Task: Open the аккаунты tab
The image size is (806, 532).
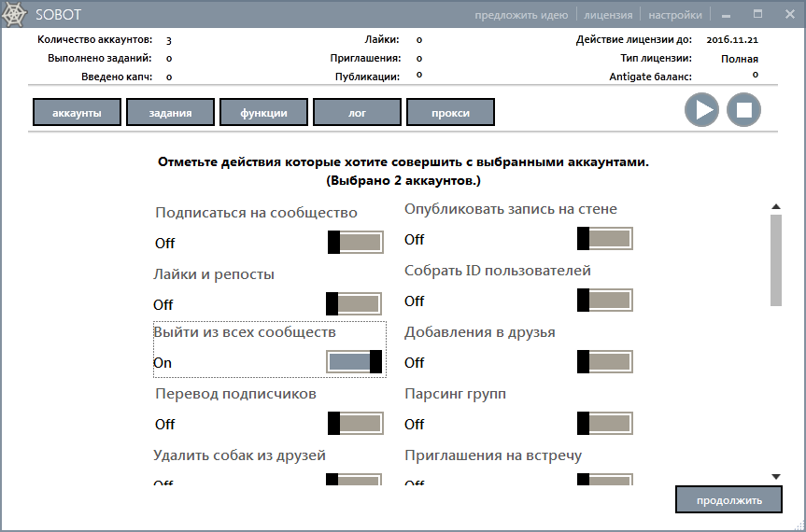Action: coord(78,112)
